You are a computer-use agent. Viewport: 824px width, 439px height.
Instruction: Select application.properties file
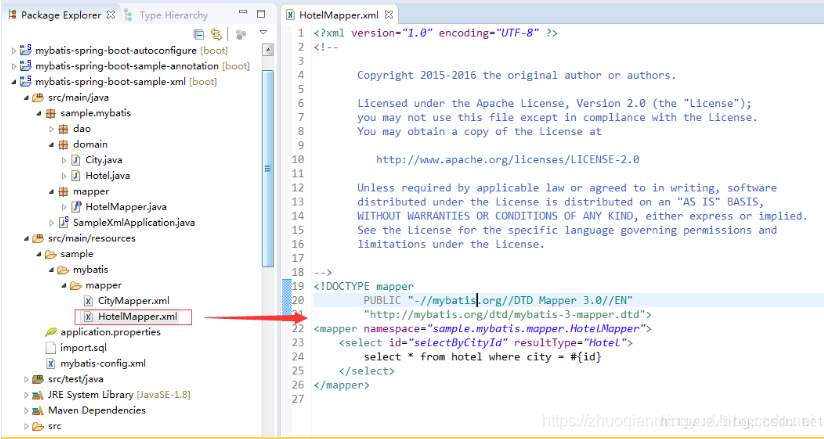click(x=110, y=332)
